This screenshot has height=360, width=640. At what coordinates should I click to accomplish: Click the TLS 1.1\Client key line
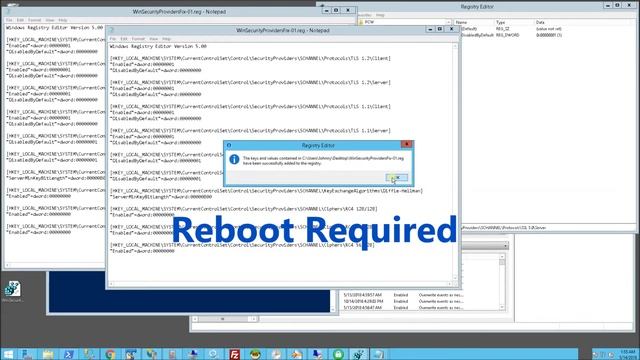coord(250,107)
